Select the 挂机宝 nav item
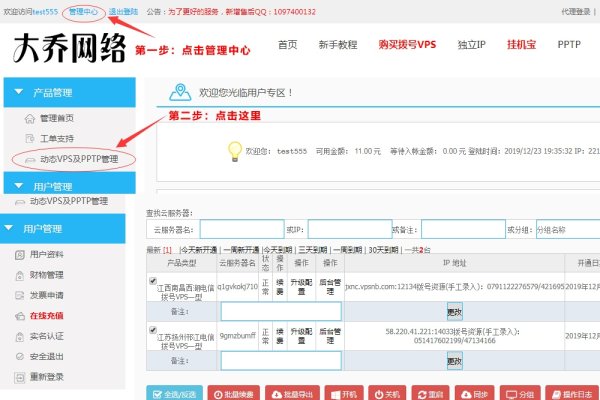Screen dimensions: 600x400 [521, 45]
